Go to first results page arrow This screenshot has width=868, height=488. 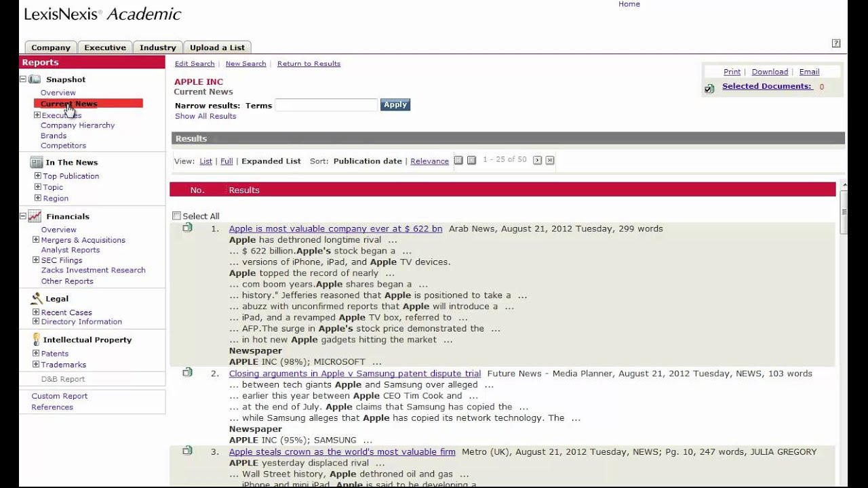(x=458, y=161)
